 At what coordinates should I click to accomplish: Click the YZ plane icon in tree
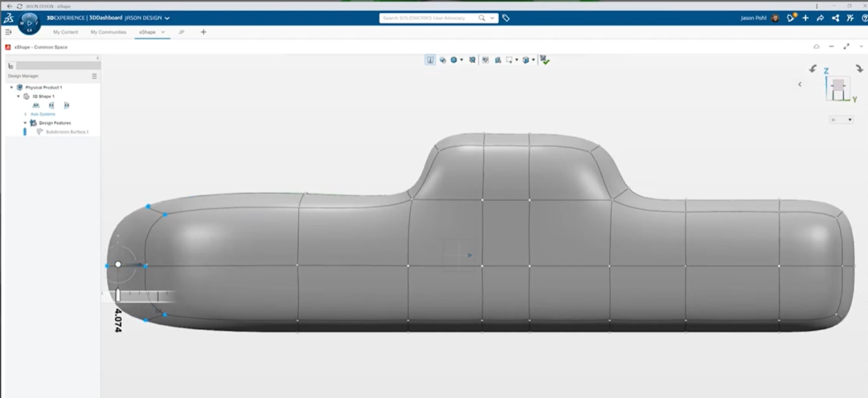coord(51,105)
